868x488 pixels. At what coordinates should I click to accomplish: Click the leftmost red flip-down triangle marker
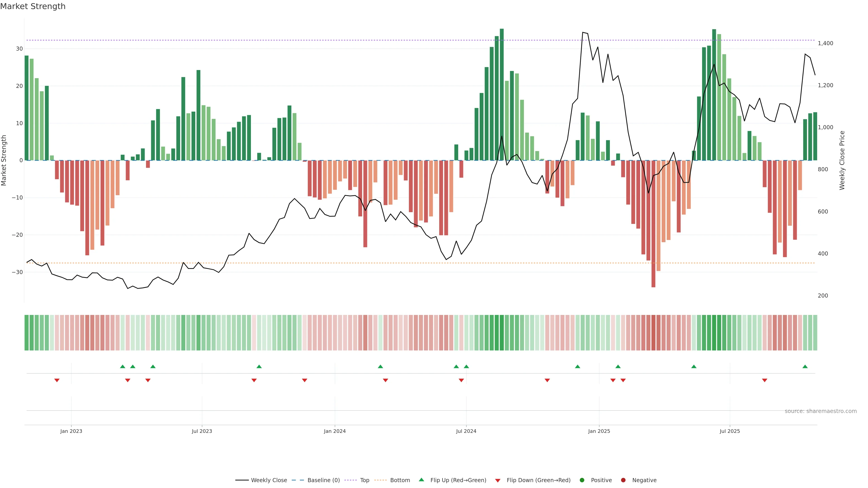(57, 380)
